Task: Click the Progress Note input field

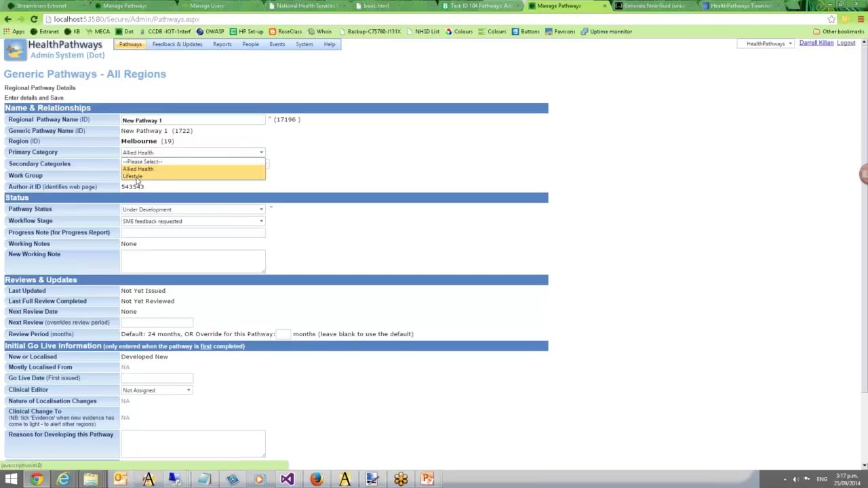Action: (x=193, y=232)
